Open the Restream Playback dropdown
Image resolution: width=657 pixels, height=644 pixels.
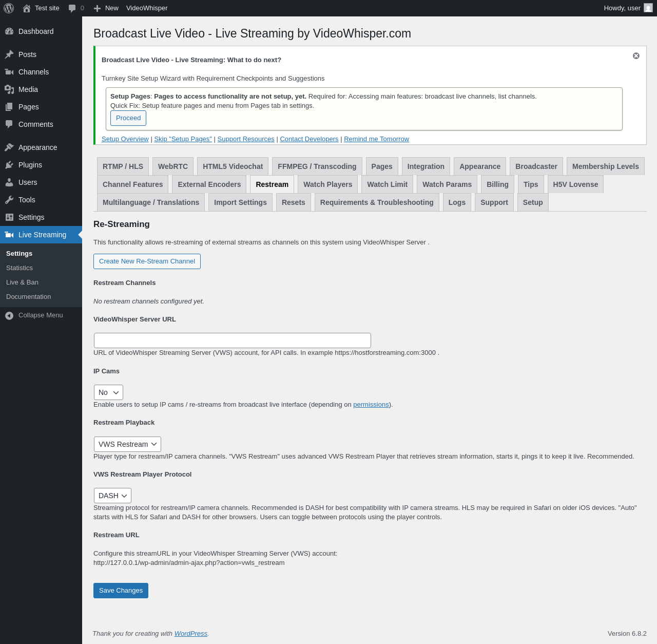pyautogui.click(x=127, y=444)
